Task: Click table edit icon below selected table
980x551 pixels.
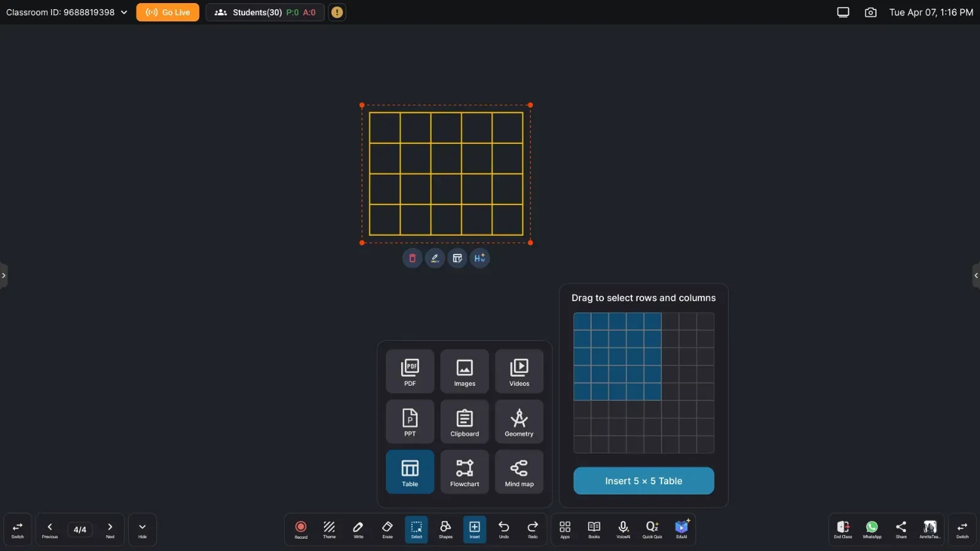Action: pos(458,258)
